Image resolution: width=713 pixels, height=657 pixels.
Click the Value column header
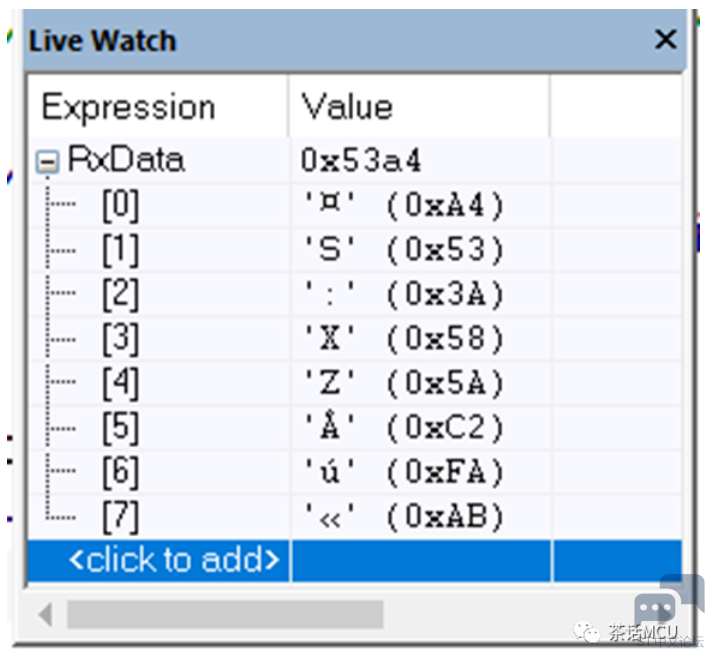[x=420, y=107]
